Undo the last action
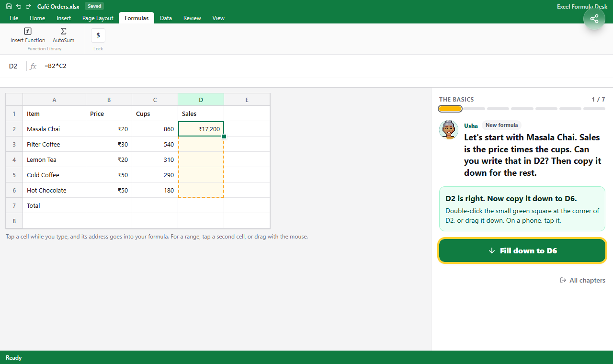613x364 pixels. 19,6
